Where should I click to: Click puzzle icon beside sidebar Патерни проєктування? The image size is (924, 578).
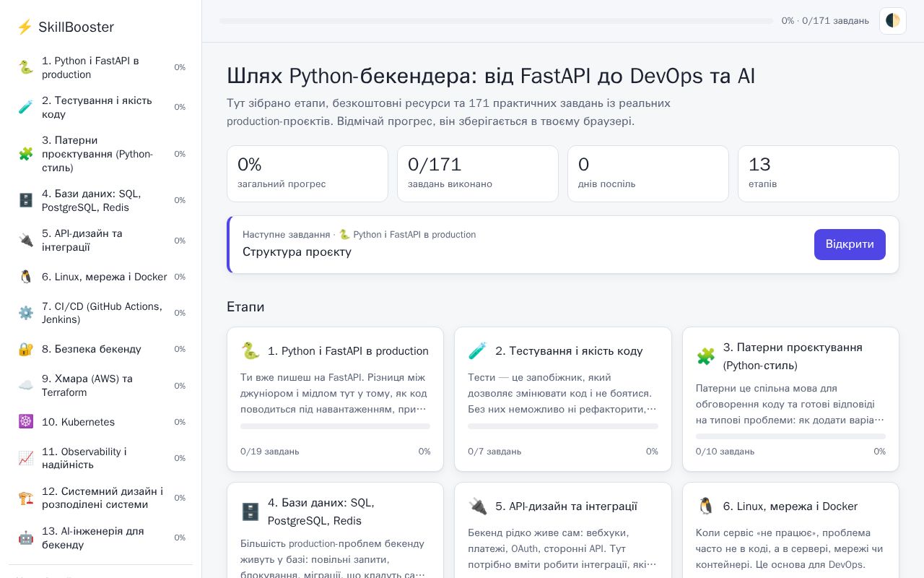pyautogui.click(x=26, y=154)
